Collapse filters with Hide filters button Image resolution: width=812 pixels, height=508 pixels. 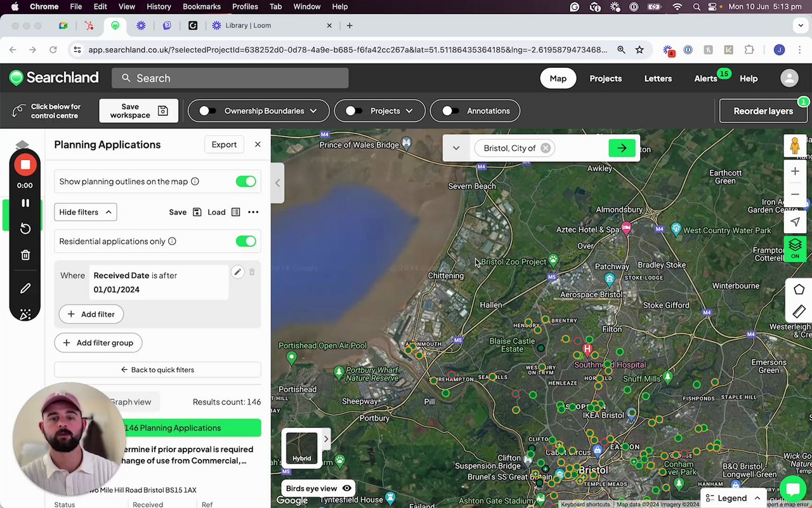[x=85, y=212]
